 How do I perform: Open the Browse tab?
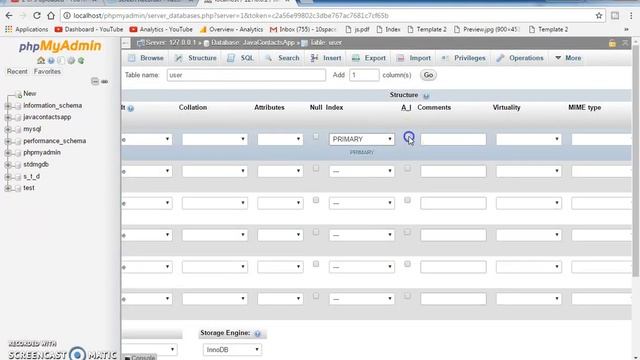click(x=146, y=58)
